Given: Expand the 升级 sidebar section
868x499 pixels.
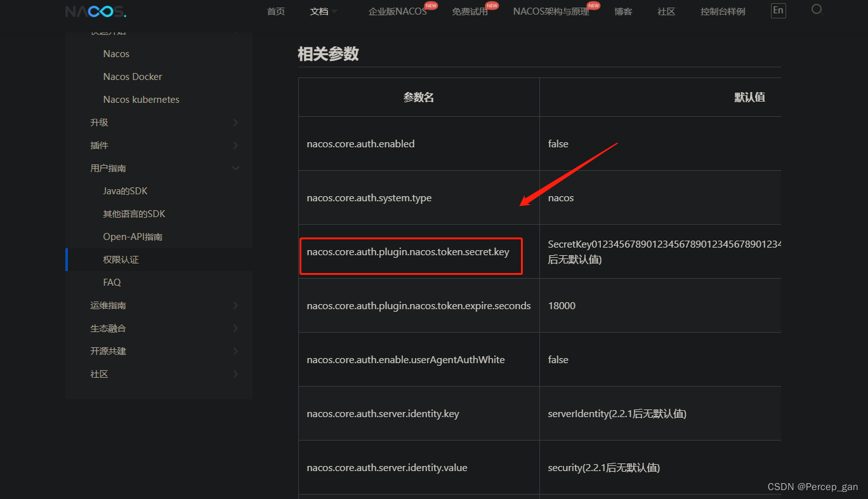Looking at the screenshot, I should point(165,123).
